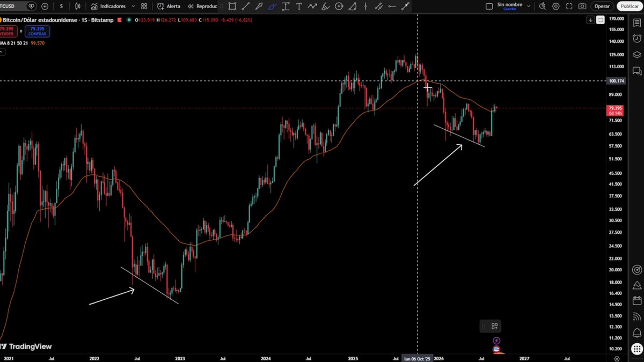The width and height of the screenshot is (644, 362).
Task: Open the Sin nombre layout name
Action: point(509,5)
